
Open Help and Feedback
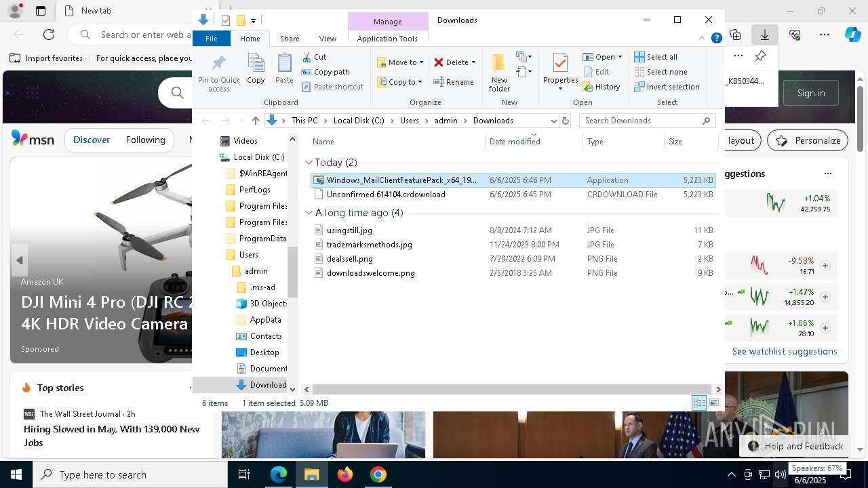[795, 446]
